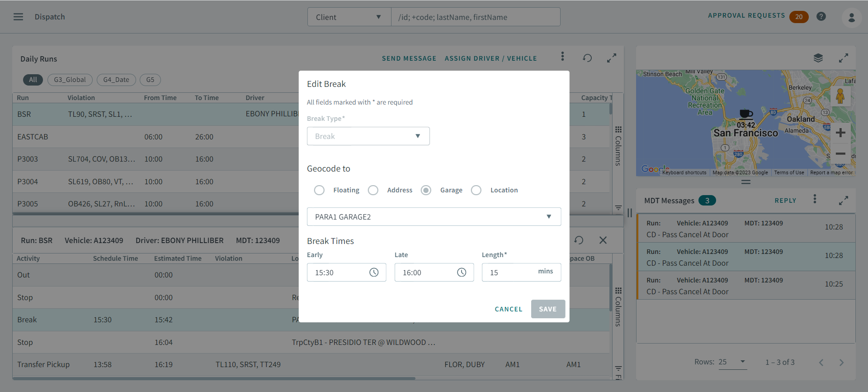Select the Address geocode radio button
This screenshot has height=392, width=868.
[373, 190]
